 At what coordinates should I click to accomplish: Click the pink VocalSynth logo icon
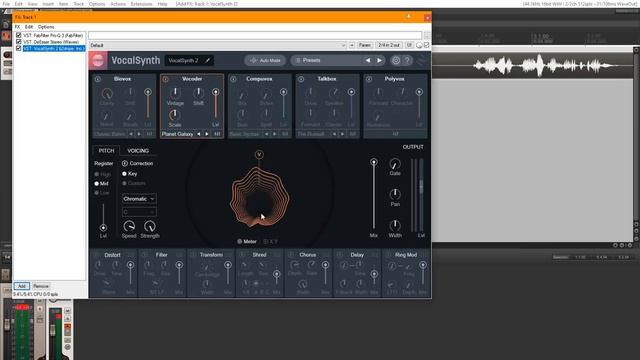click(98, 60)
